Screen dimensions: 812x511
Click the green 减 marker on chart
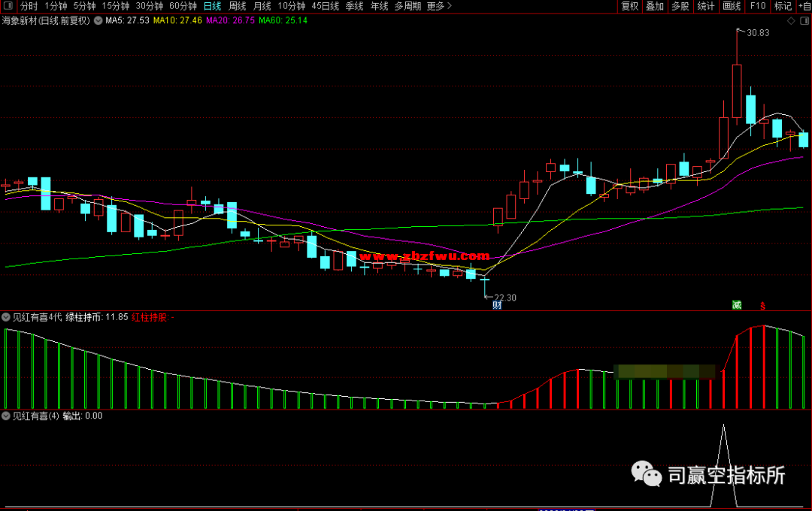(736, 305)
